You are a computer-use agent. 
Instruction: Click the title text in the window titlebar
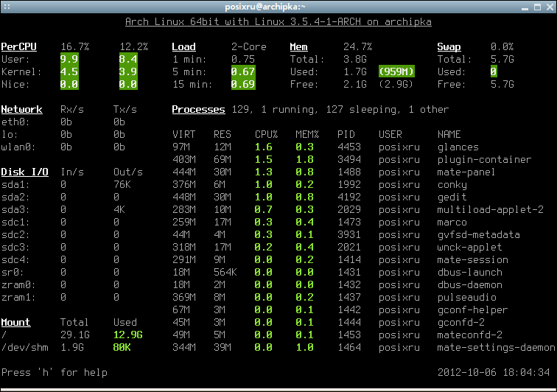(x=265, y=7)
